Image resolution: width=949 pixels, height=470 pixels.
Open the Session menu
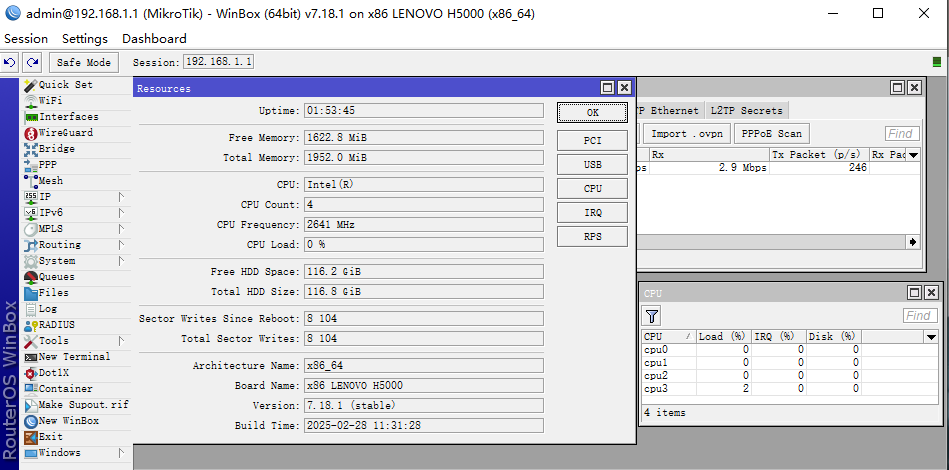pyautogui.click(x=26, y=39)
